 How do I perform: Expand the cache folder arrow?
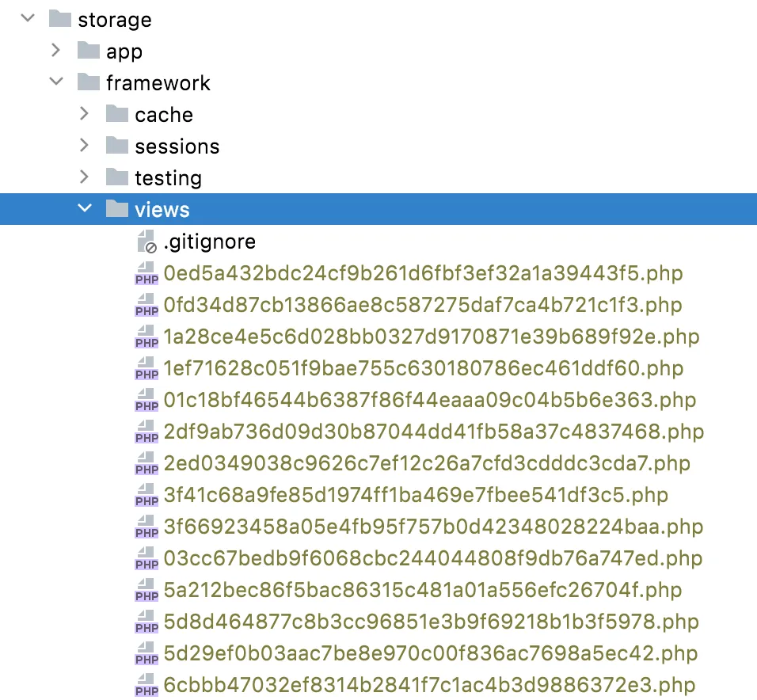[84, 114]
